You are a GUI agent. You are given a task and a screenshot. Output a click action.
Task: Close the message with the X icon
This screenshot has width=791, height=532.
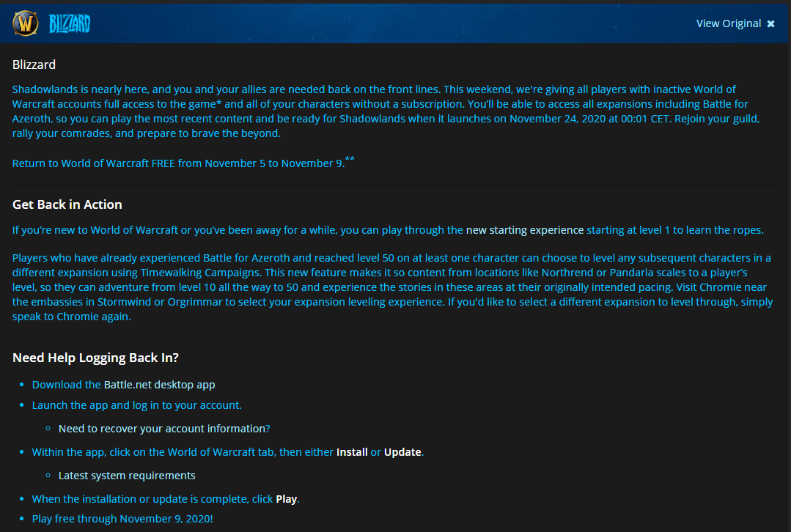pyautogui.click(x=770, y=23)
